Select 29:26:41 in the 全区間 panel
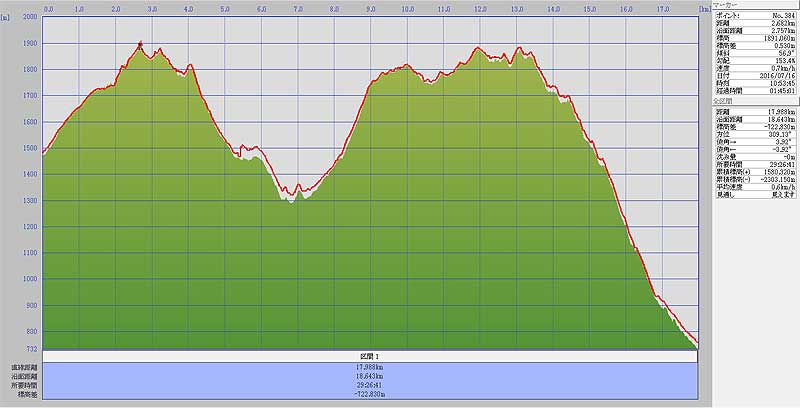Viewport: 800px width, 408px height. (x=784, y=165)
